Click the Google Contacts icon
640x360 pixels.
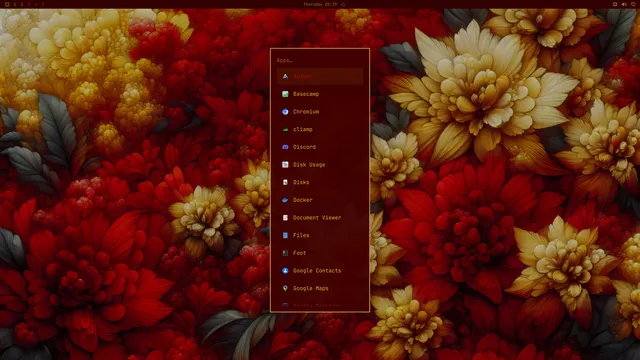pyautogui.click(x=285, y=271)
